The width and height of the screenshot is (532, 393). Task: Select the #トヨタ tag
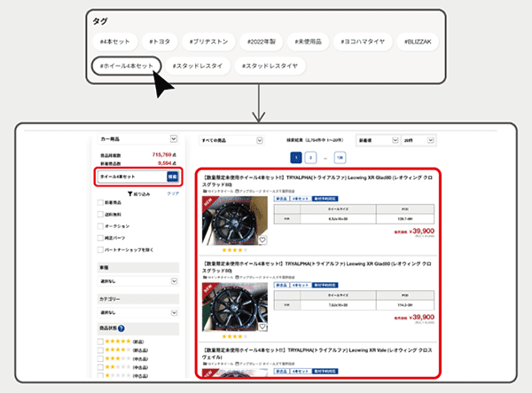point(160,42)
